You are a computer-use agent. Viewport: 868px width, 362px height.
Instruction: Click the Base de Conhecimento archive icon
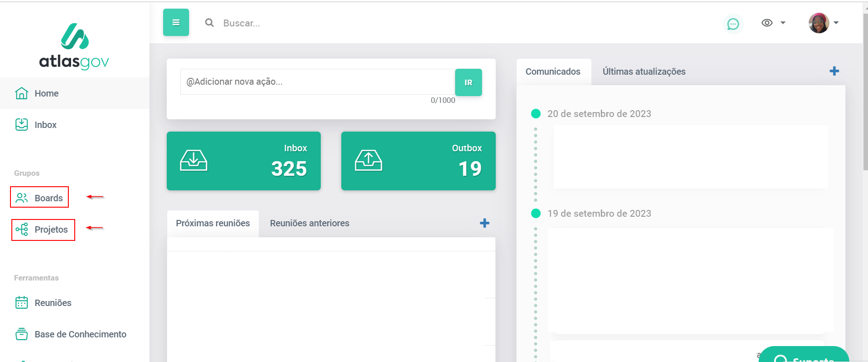pyautogui.click(x=21, y=334)
